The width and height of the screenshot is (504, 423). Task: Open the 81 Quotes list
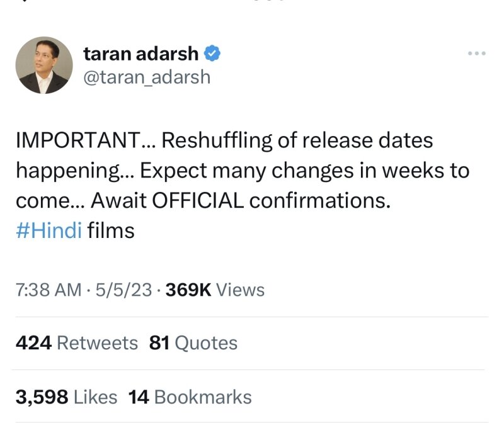[x=193, y=342]
